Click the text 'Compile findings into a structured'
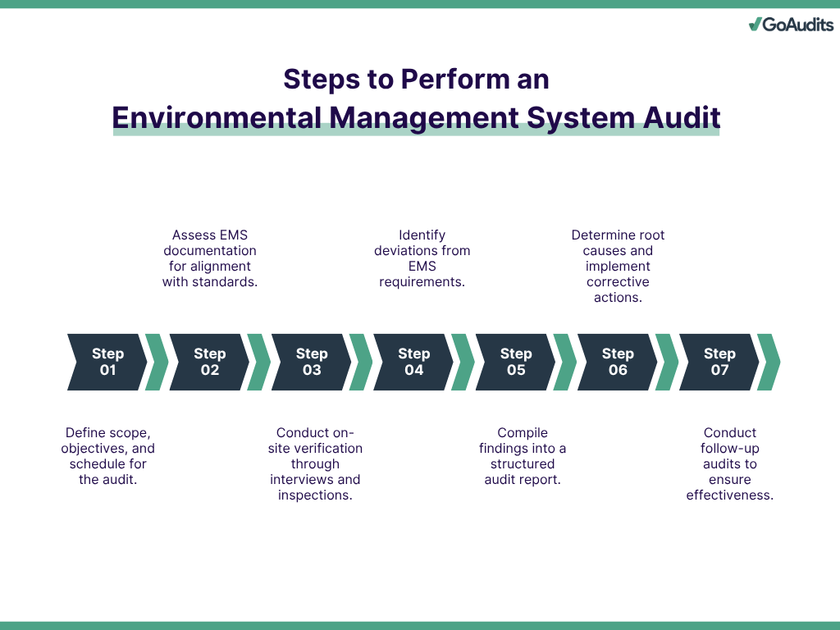Screen dimensions: 840x630 (x=523, y=449)
